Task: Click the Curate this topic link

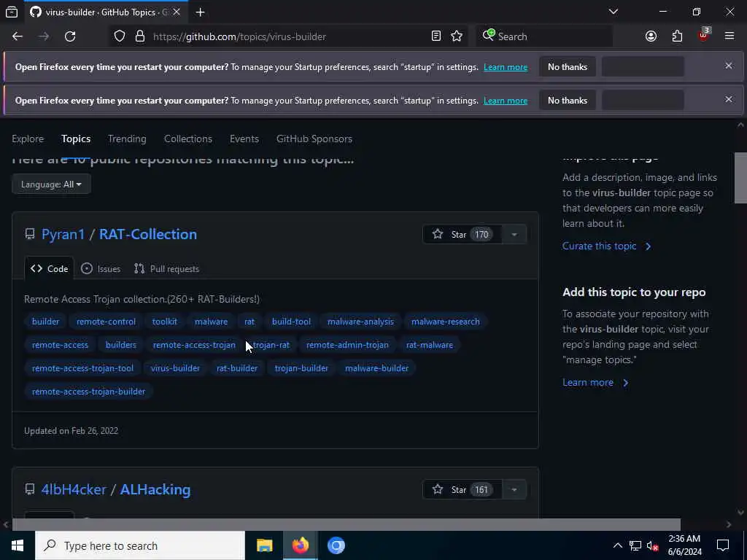Action: point(606,246)
